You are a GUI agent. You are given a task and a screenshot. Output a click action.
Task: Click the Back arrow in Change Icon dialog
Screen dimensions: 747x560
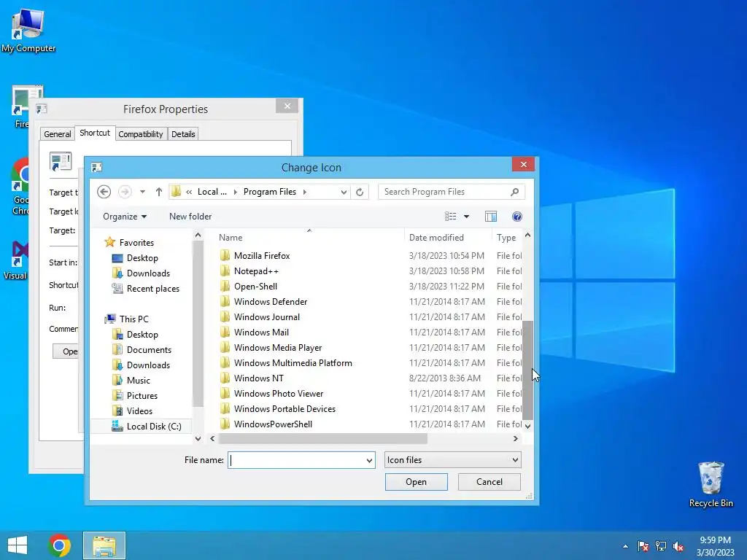104,192
